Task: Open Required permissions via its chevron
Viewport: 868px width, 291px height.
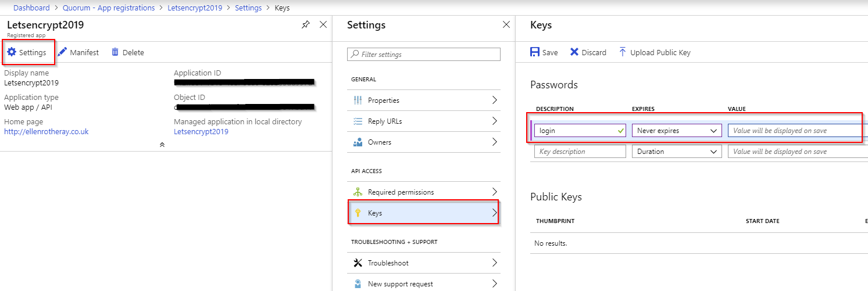Action: click(495, 192)
